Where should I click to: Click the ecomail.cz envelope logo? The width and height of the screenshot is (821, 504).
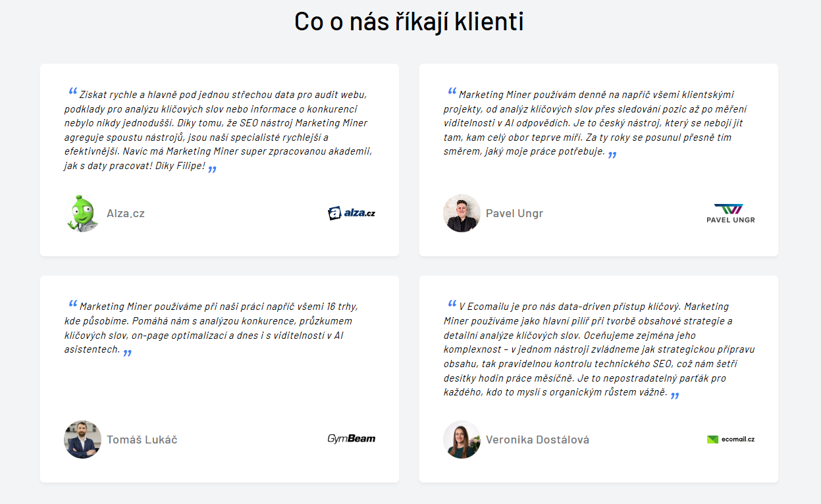(x=731, y=439)
